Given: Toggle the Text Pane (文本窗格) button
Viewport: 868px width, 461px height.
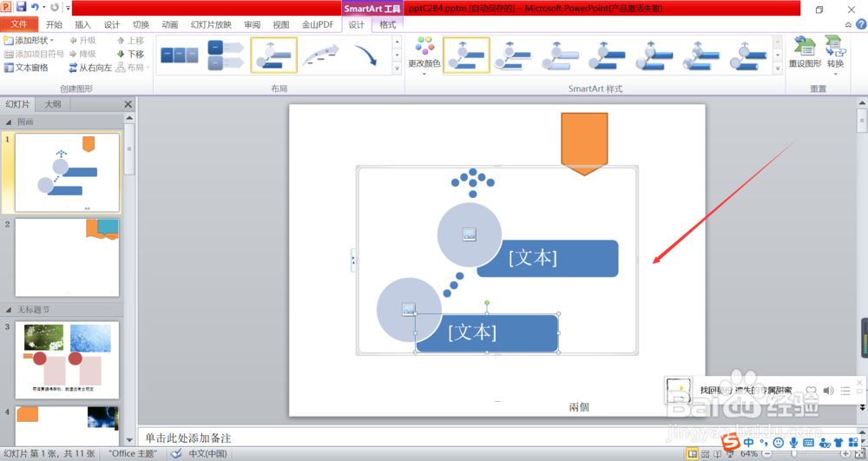Looking at the screenshot, I should [26, 68].
